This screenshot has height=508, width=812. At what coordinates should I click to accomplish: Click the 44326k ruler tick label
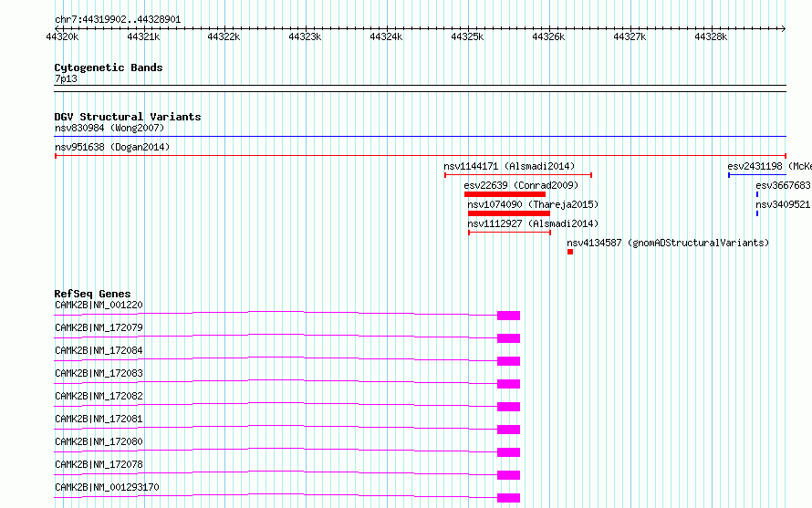[549, 36]
